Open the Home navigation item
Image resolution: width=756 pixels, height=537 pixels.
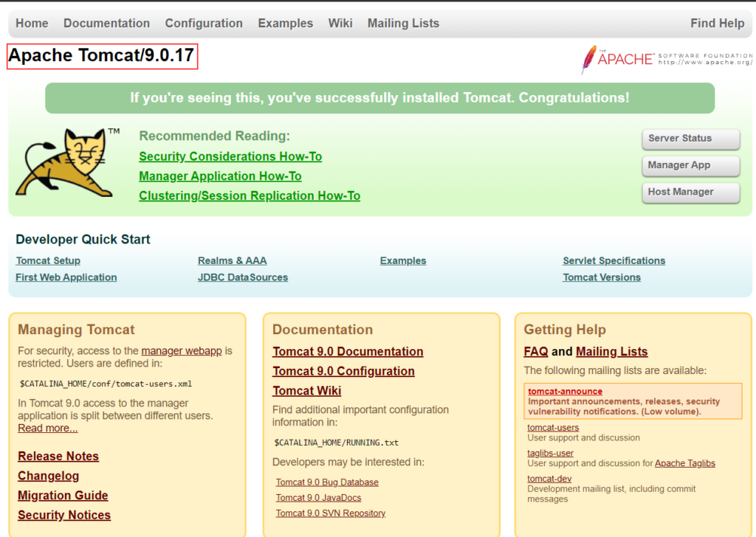point(32,24)
